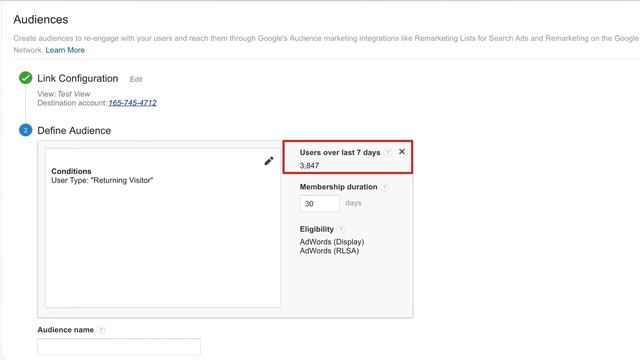Click the AdWords (RLSA) eligibility text
The image size is (640, 360).
(x=329, y=251)
